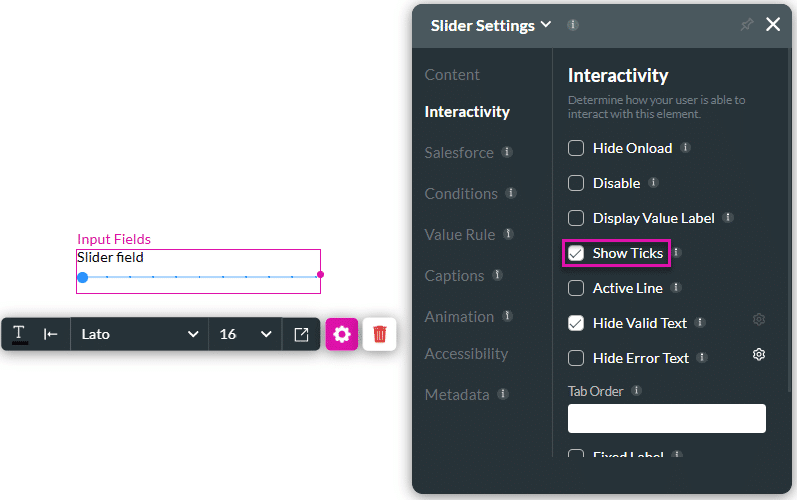Screen dimensions: 797x500
Task: Click the blue slider handle
Action: click(83, 277)
